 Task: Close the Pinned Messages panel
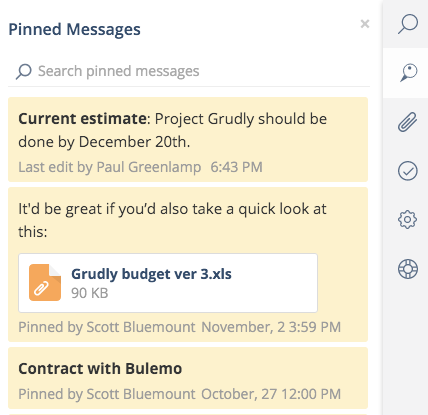(x=365, y=24)
